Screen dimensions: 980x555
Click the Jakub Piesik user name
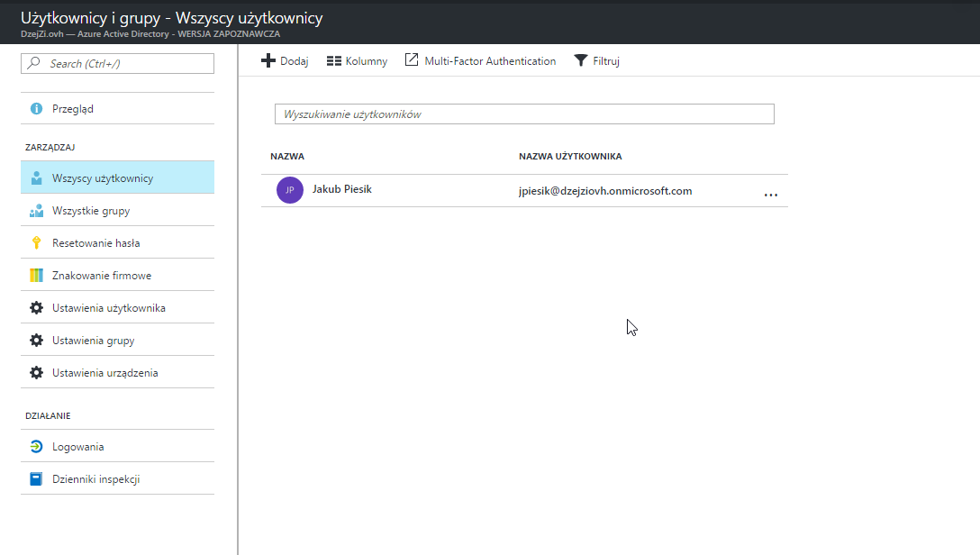tap(341, 189)
